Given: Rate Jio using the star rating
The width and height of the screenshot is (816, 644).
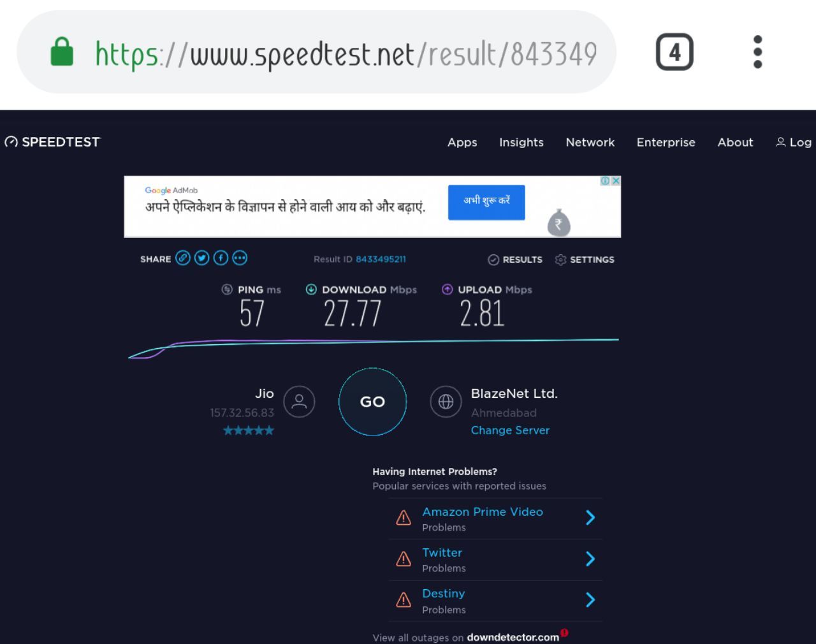Looking at the screenshot, I should [x=249, y=430].
